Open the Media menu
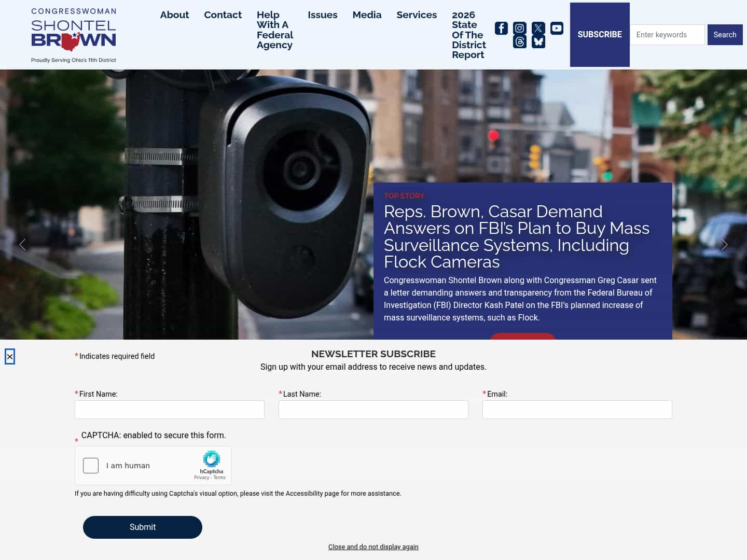Screen dimensions: 747x560 [x=367, y=15]
